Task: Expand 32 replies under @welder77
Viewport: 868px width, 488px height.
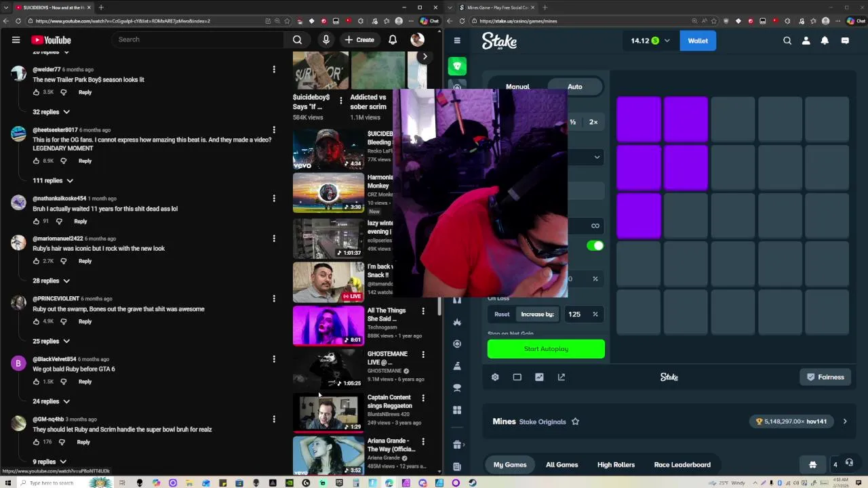Action: (51, 112)
